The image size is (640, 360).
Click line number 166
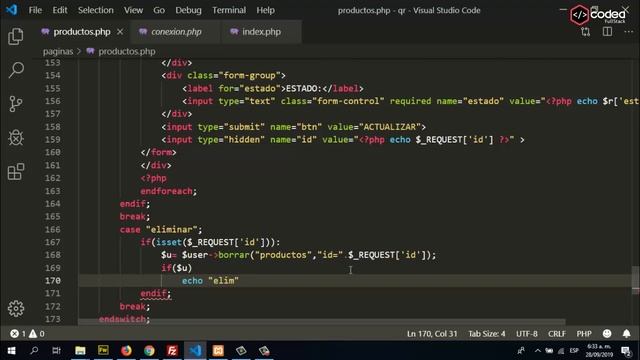[x=53, y=229]
